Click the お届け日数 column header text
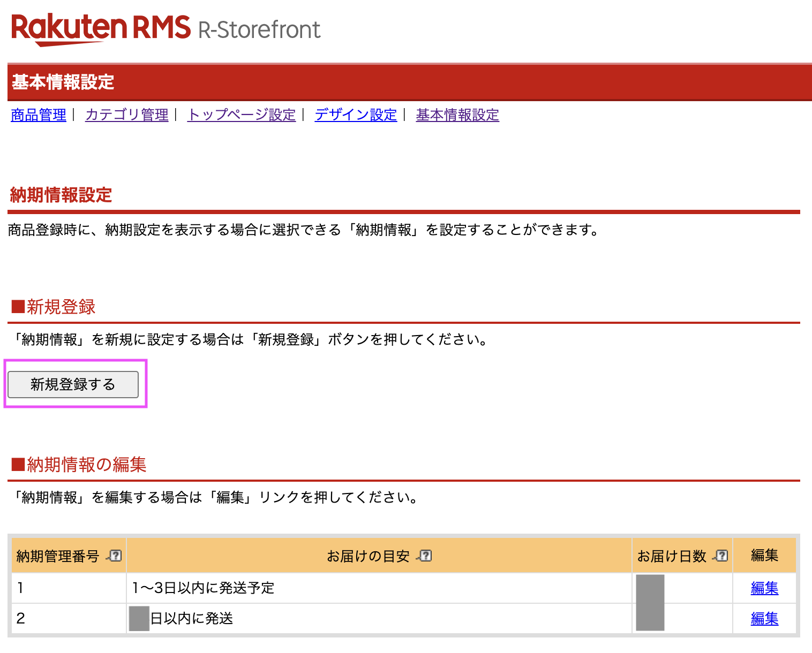Screen dimensions: 812x653 672,556
